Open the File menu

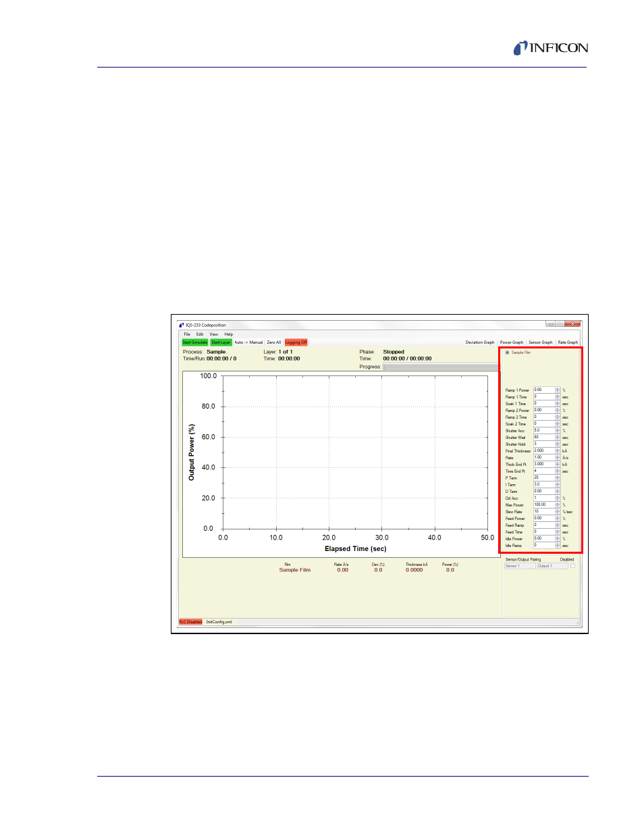pyautogui.click(x=187, y=334)
